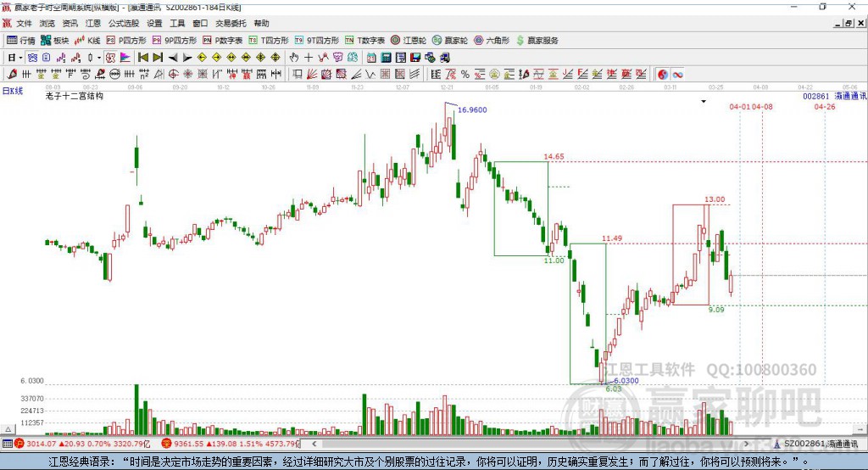Image resolution: width=868 pixels, height=470 pixels.
Task: Step chart left with black arrow
Action: (x=173, y=58)
